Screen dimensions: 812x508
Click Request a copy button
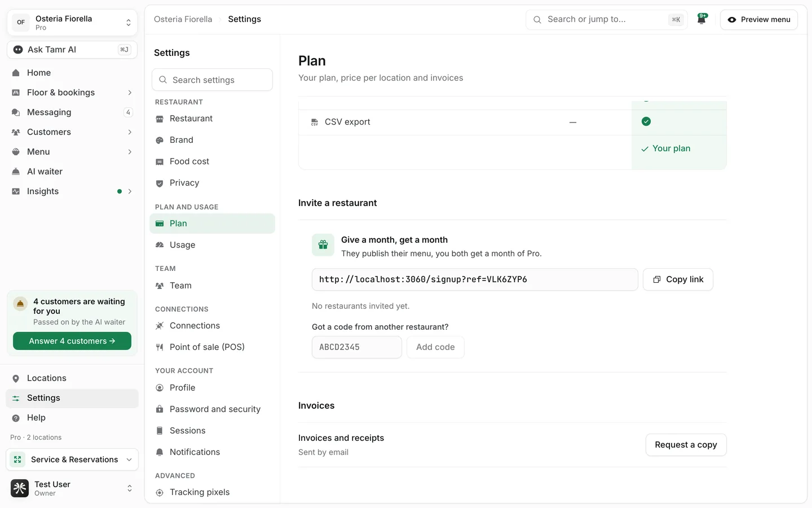(686, 445)
